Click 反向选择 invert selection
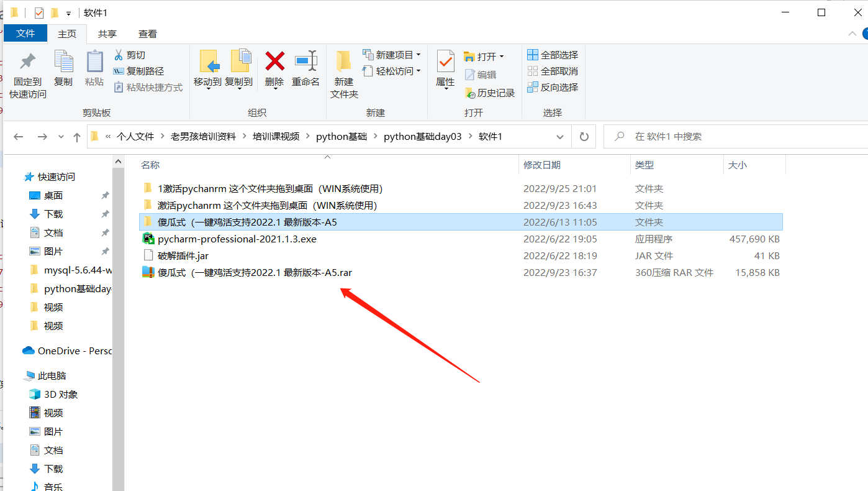868x491 pixels. 553,88
